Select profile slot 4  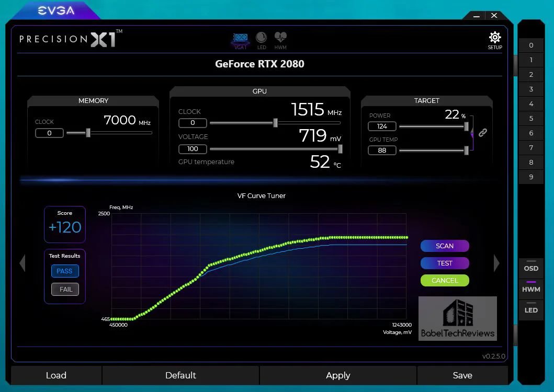click(531, 104)
